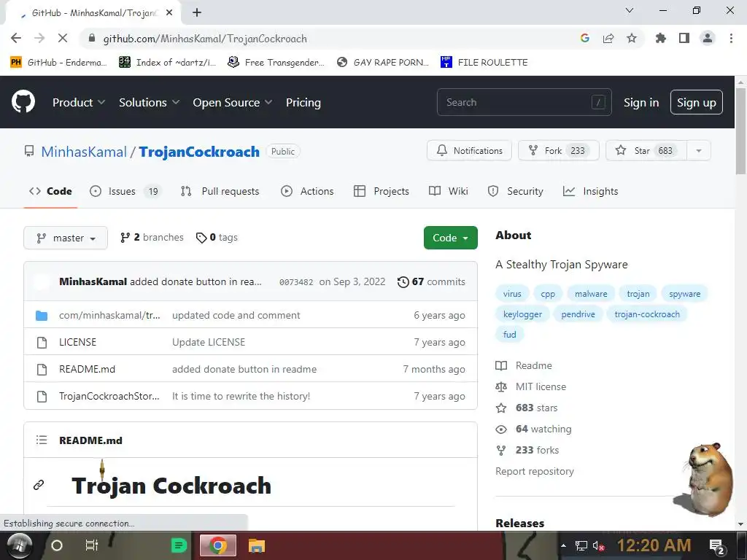Click the README outline list icon
Screen dimensions: 747x560
tap(42, 440)
